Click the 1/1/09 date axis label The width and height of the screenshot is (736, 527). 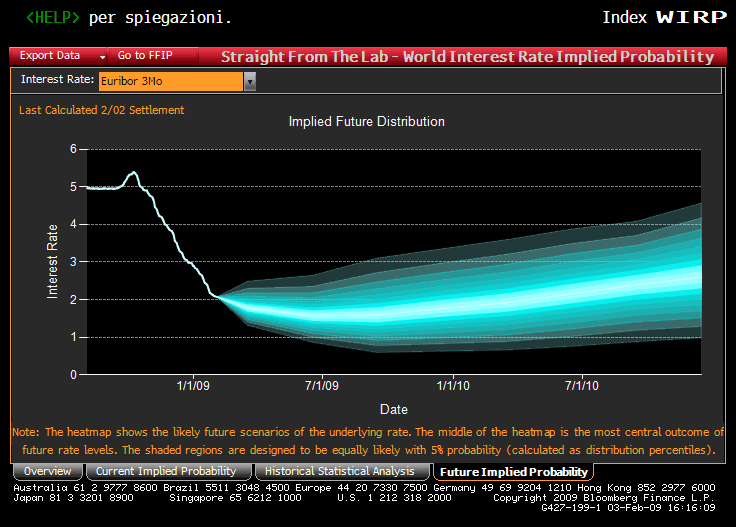(x=193, y=386)
